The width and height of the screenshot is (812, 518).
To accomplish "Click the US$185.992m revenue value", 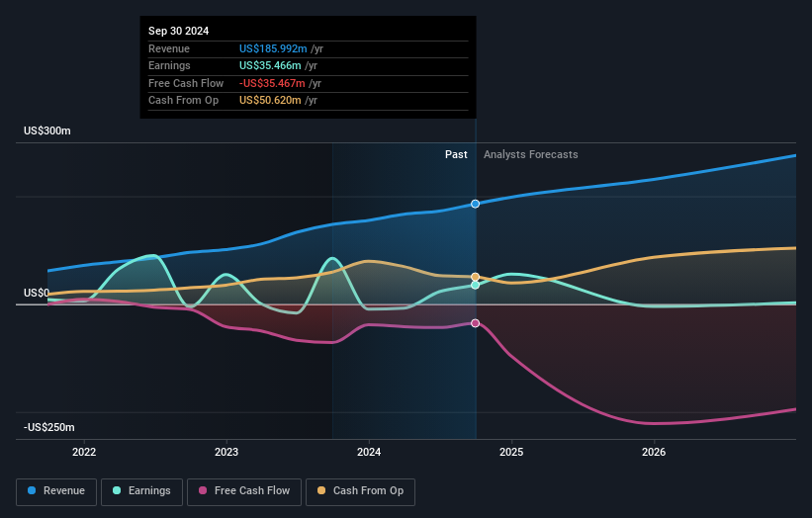I will pos(273,48).
